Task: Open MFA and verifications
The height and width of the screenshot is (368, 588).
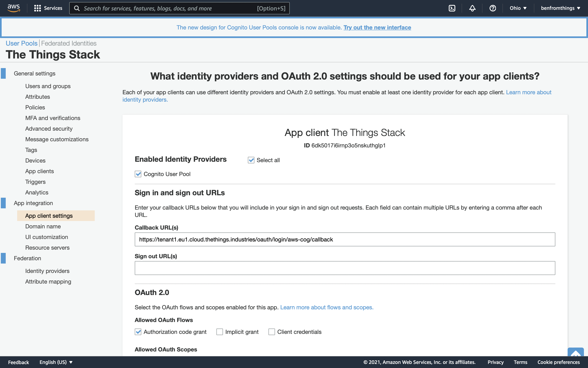Action: pyautogui.click(x=53, y=118)
